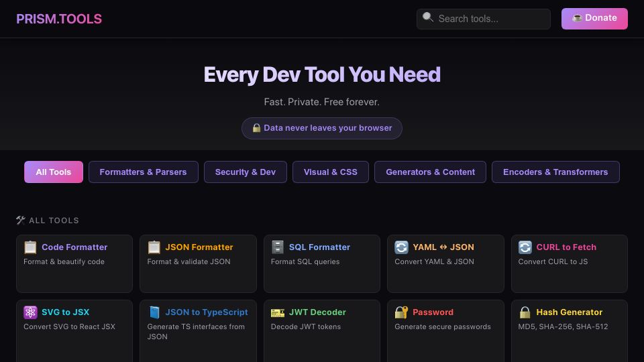Open CURL to Fetch title
This screenshot has width=644, height=362.
(566, 247)
